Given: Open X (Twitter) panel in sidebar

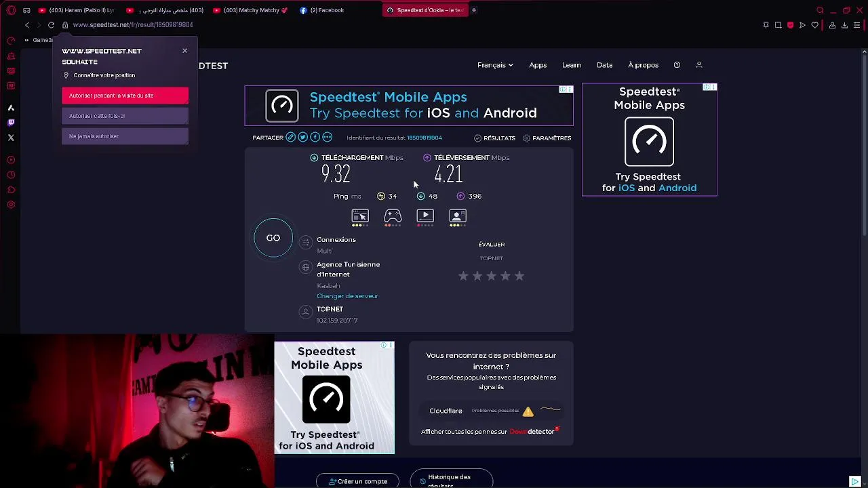Looking at the screenshot, I should [11, 138].
